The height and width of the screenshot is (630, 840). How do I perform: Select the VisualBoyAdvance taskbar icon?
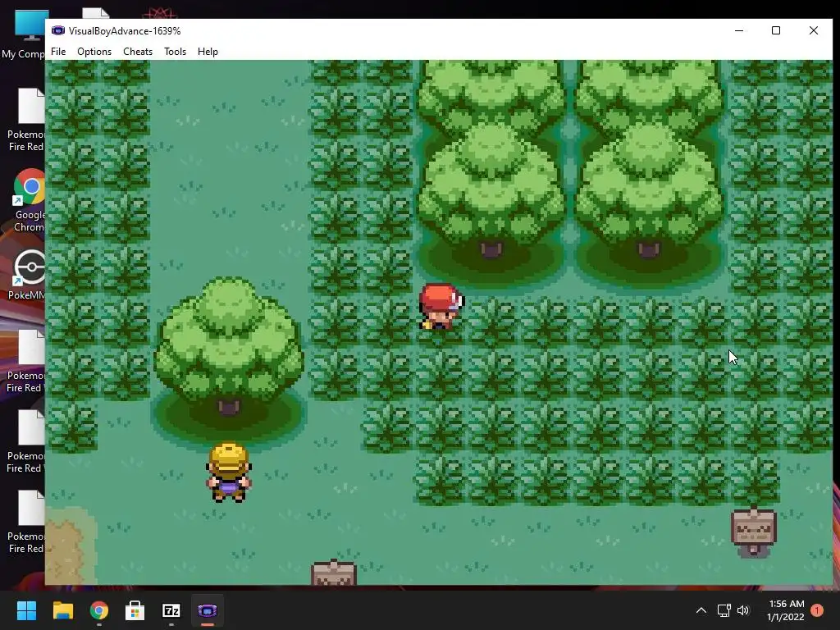208,610
